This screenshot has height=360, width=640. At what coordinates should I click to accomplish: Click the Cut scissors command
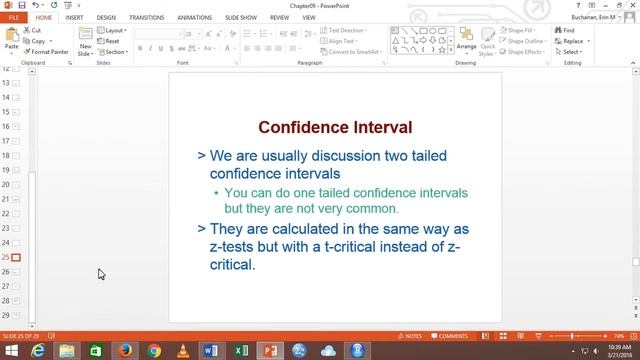click(x=32, y=30)
